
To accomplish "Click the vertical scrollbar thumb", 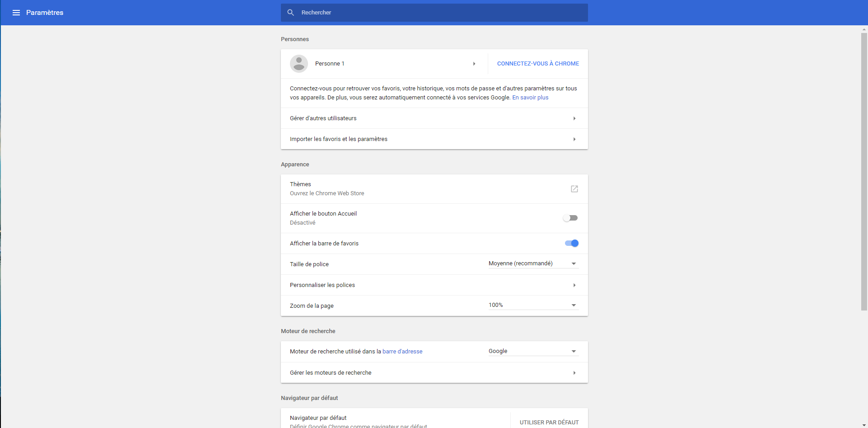I will (x=864, y=171).
